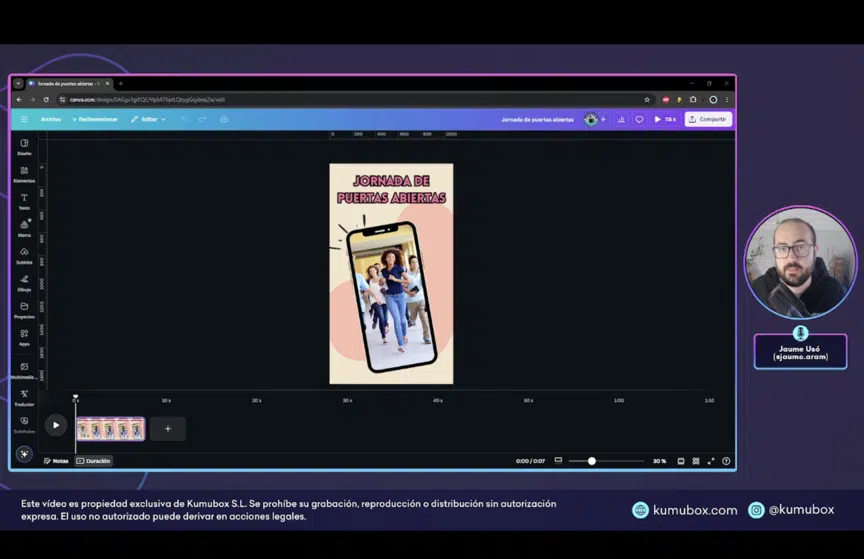Open the Redimensionar option
This screenshot has width=864, height=559.
[95, 119]
